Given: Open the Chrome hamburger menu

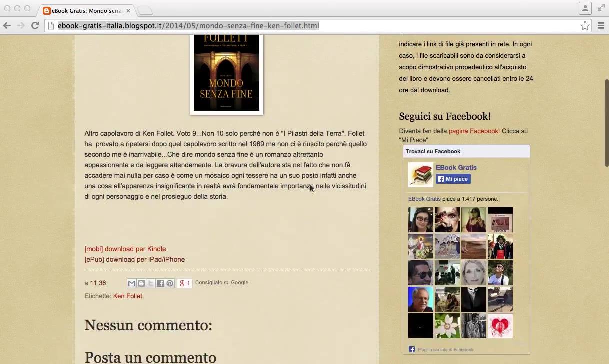Looking at the screenshot, I should [601, 26].
